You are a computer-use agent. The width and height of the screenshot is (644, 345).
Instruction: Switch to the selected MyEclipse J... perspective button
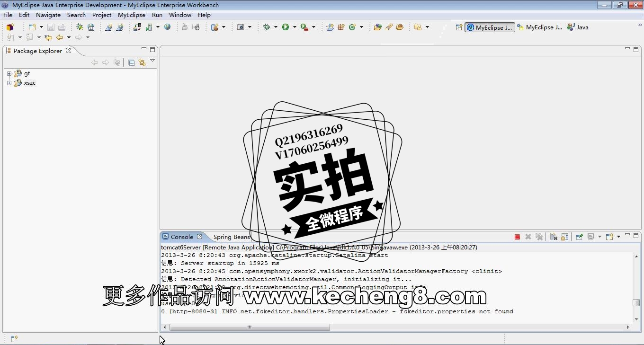490,27
